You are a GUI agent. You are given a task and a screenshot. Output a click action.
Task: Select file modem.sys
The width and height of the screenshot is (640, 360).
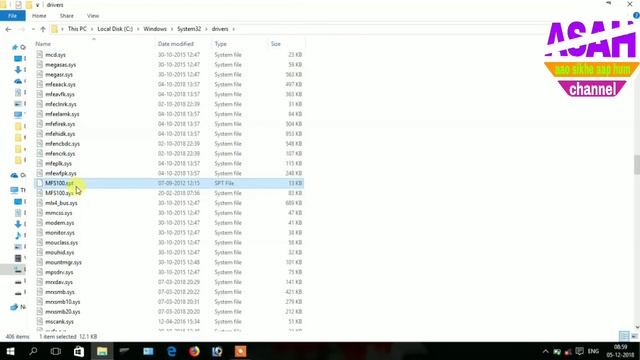click(60, 223)
